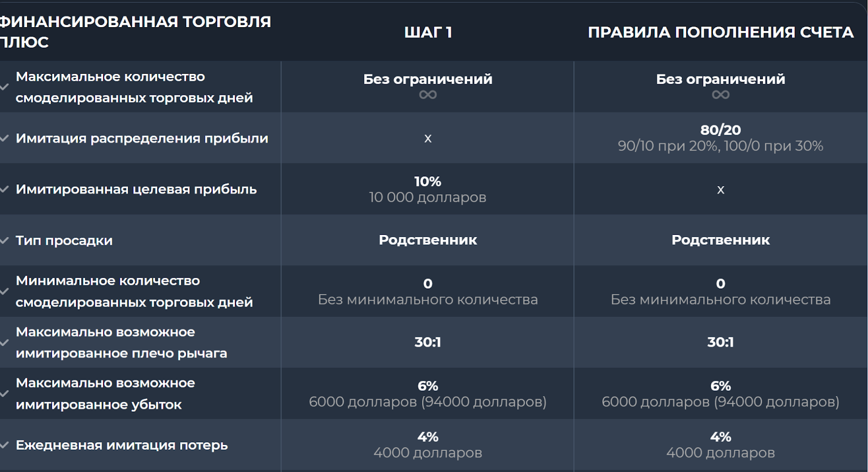Click the infinity symbol in the ШАГ 1 column
The image size is (868, 472).
(427, 95)
